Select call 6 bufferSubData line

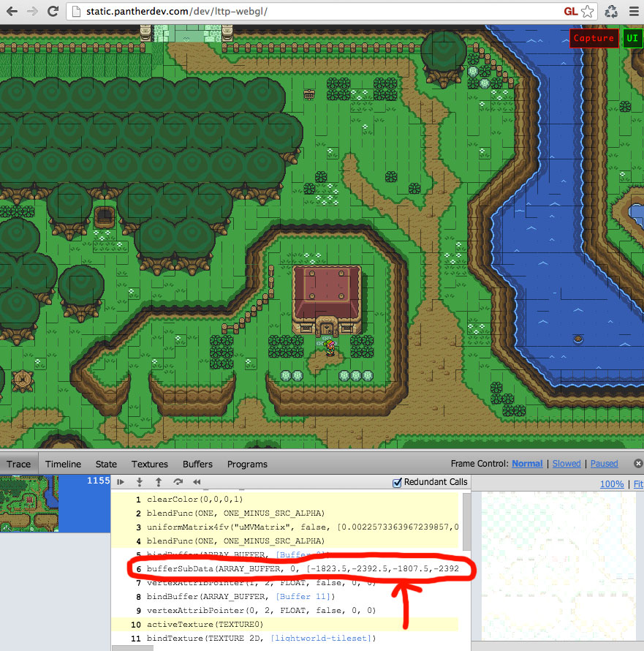[x=287, y=569]
